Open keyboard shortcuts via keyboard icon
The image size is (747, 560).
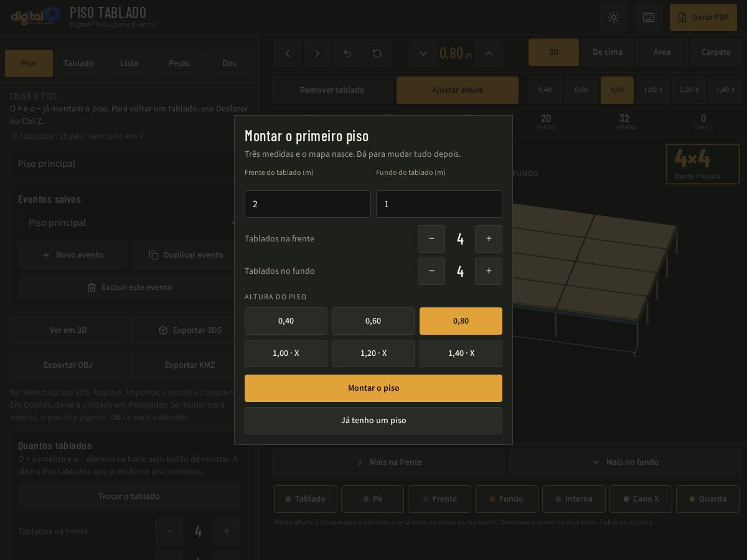[x=649, y=17]
